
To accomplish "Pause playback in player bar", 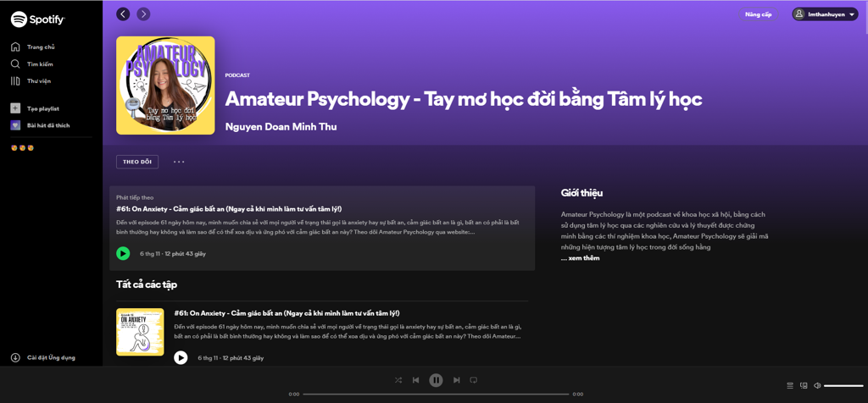I will point(436,380).
